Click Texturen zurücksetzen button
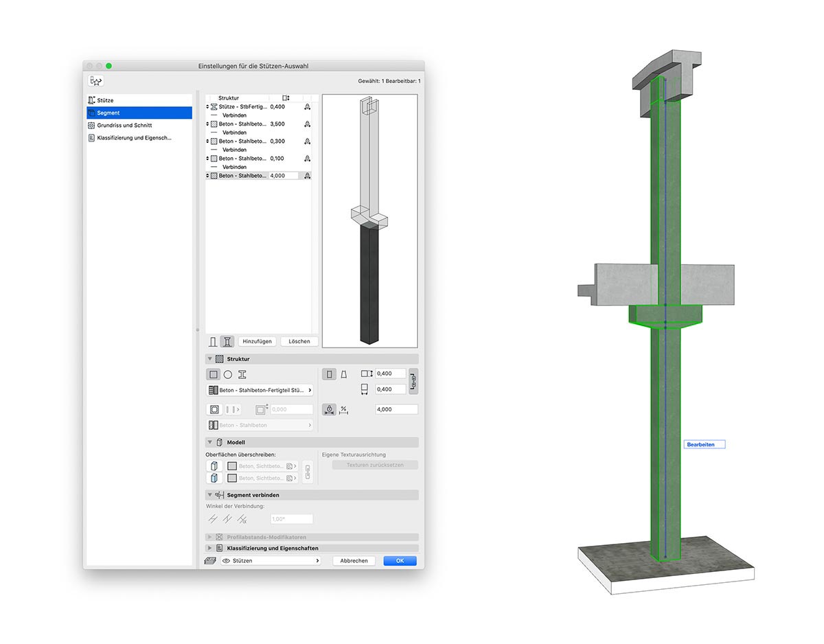 click(x=375, y=465)
